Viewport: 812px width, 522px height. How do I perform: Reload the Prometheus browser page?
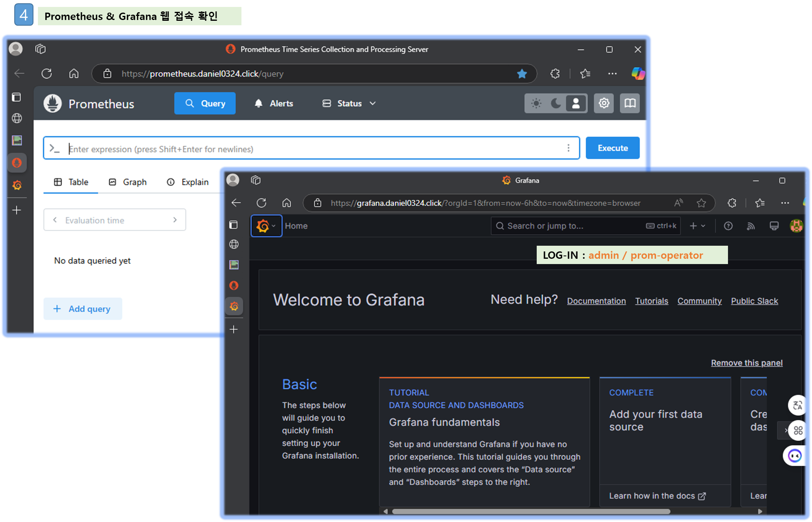tap(46, 74)
